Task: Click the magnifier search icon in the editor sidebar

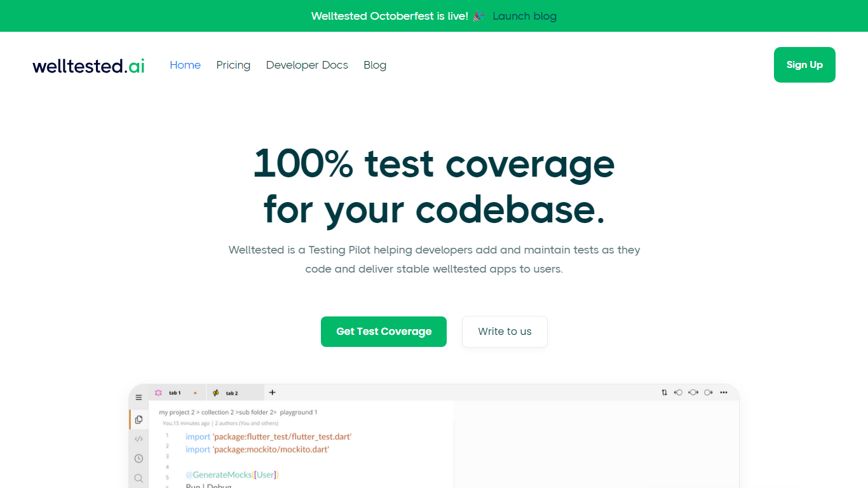Action: pos(139,478)
